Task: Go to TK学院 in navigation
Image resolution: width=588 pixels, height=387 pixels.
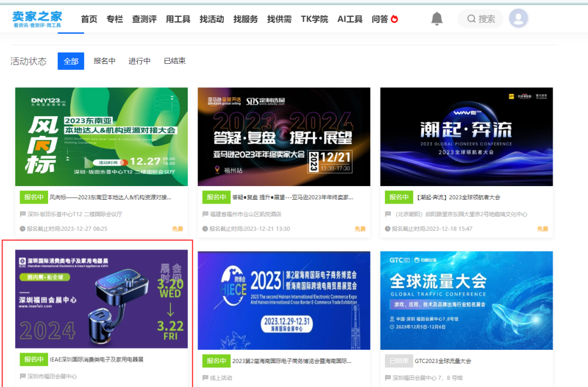Action: point(314,19)
